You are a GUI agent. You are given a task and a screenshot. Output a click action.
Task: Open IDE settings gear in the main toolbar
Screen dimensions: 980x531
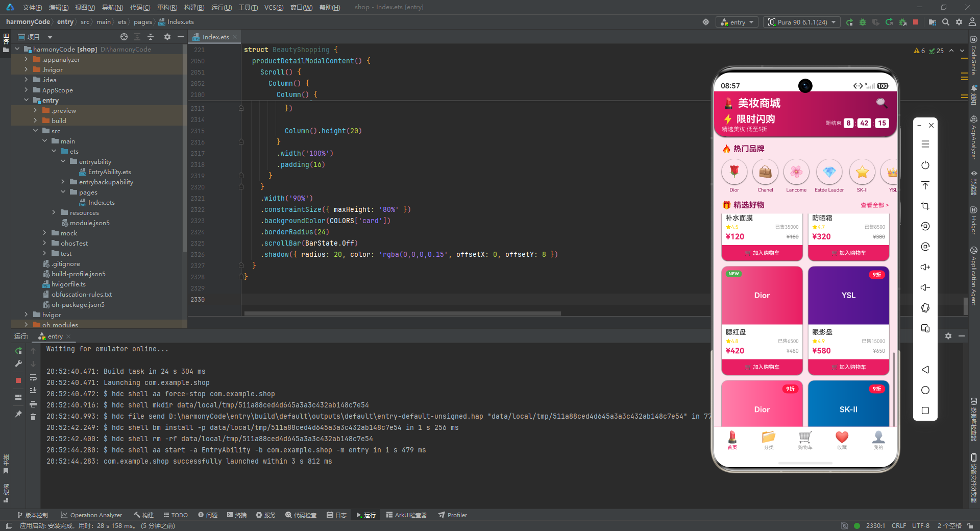coord(959,22)
